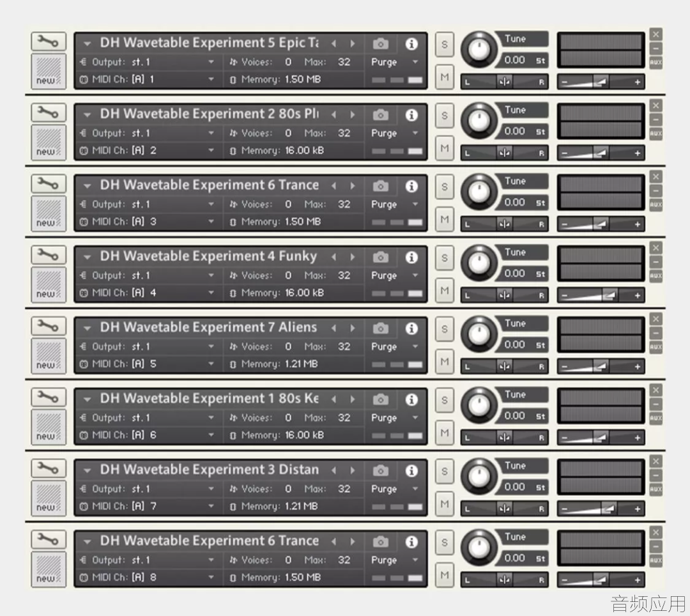Load next preset arrow for Experiment 5 Epic

353,43
